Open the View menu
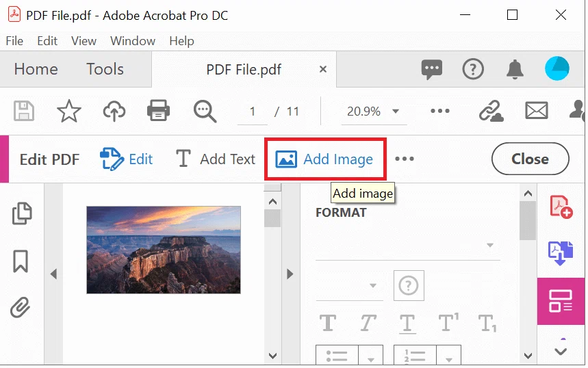The height and width of the screenshot is (368, 588). tap(84, 41)
